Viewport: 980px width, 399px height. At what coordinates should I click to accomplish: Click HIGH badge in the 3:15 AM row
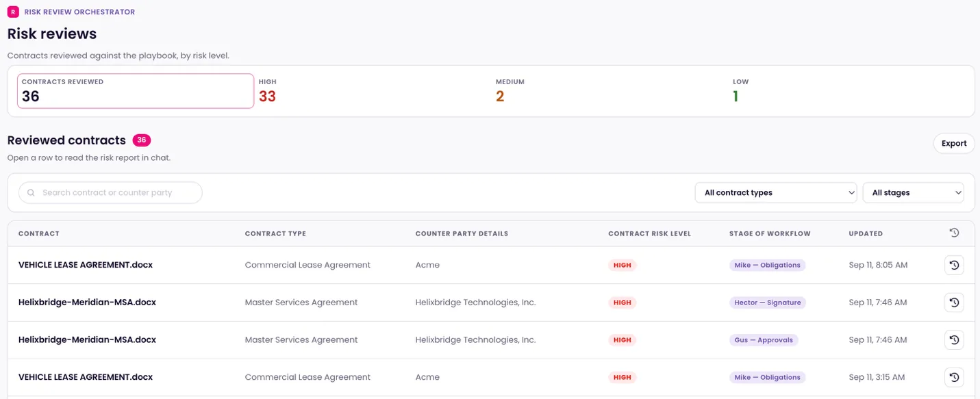(x=623, y=377)
